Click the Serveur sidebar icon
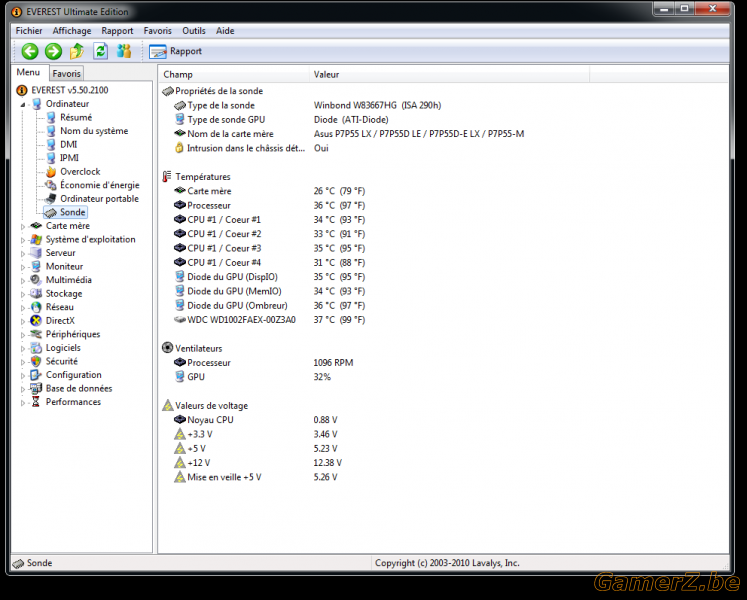Screen dimensions: 747x600 36,253
